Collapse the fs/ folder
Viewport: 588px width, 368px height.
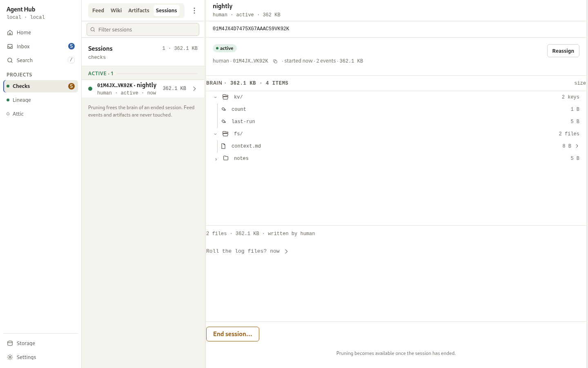click(x=215, y=134)
